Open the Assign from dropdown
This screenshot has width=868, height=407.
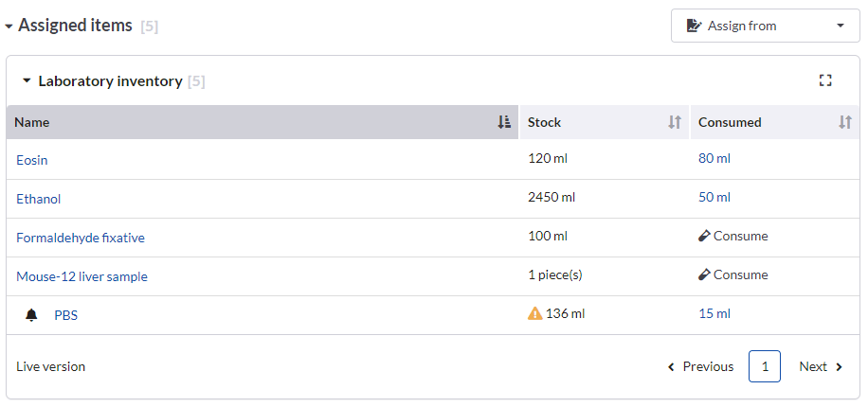tap(765, 26)
